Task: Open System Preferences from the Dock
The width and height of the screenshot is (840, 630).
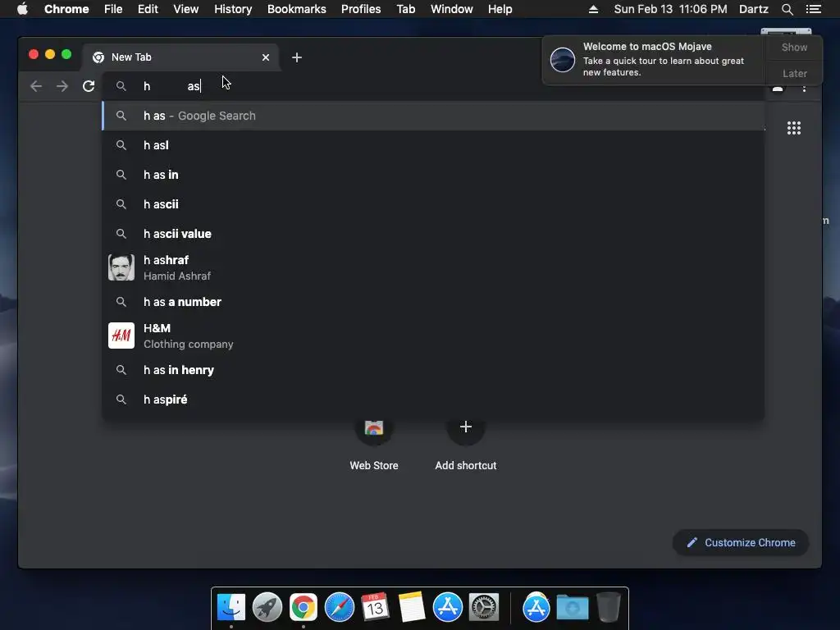Action: tap(484, 608)
